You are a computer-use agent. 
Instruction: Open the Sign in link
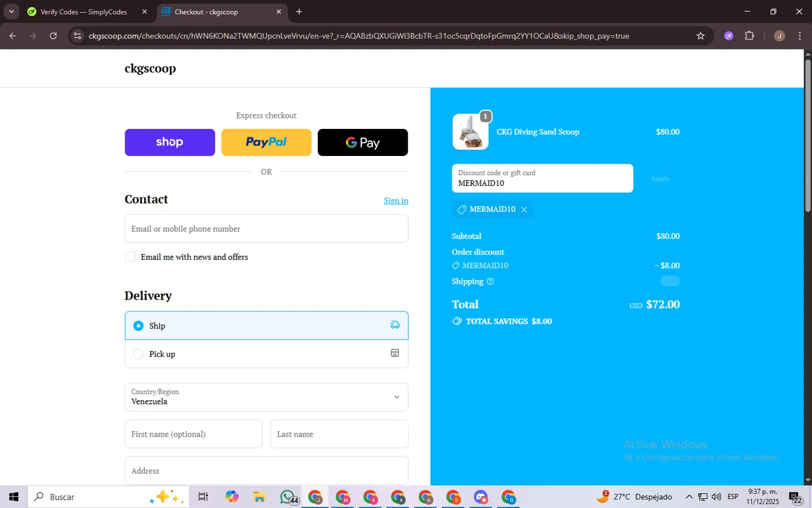click(x=396, y=200)
